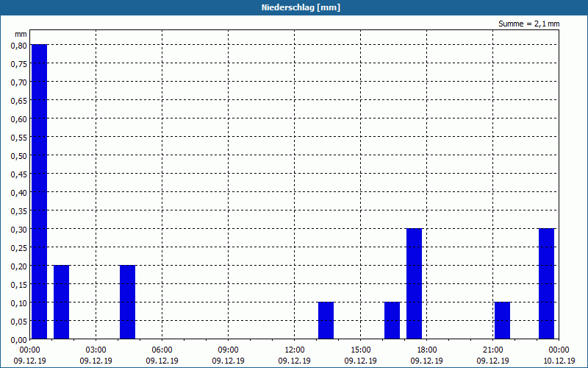Select the last 0,30 mm bar before midnight
This screenshot has width=588, height=368.
546,284
